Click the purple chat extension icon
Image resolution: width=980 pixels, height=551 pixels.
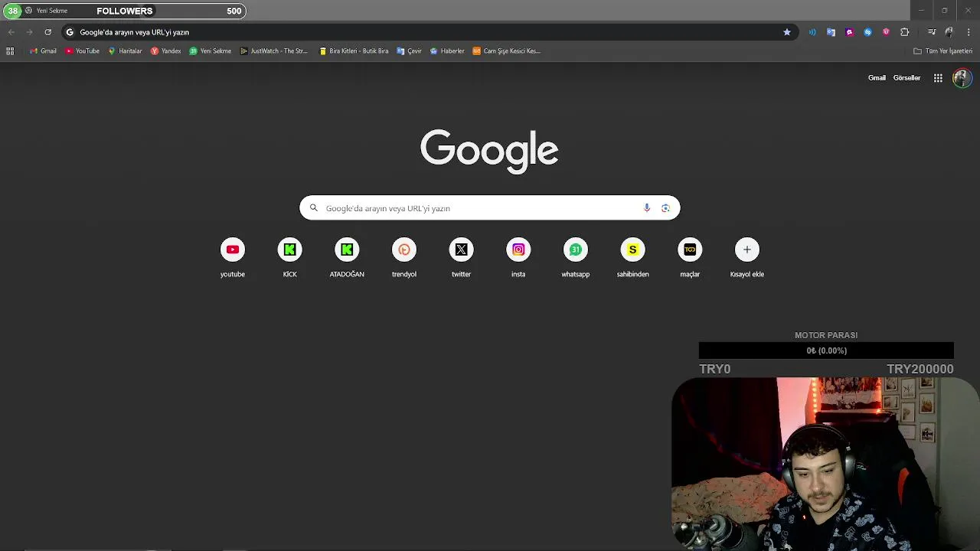point(849,32)
